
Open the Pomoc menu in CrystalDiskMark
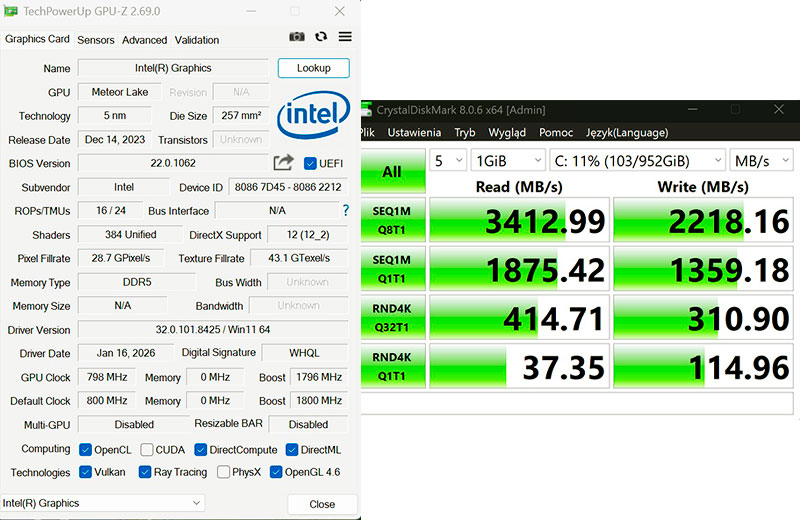(x=556, y=133)
